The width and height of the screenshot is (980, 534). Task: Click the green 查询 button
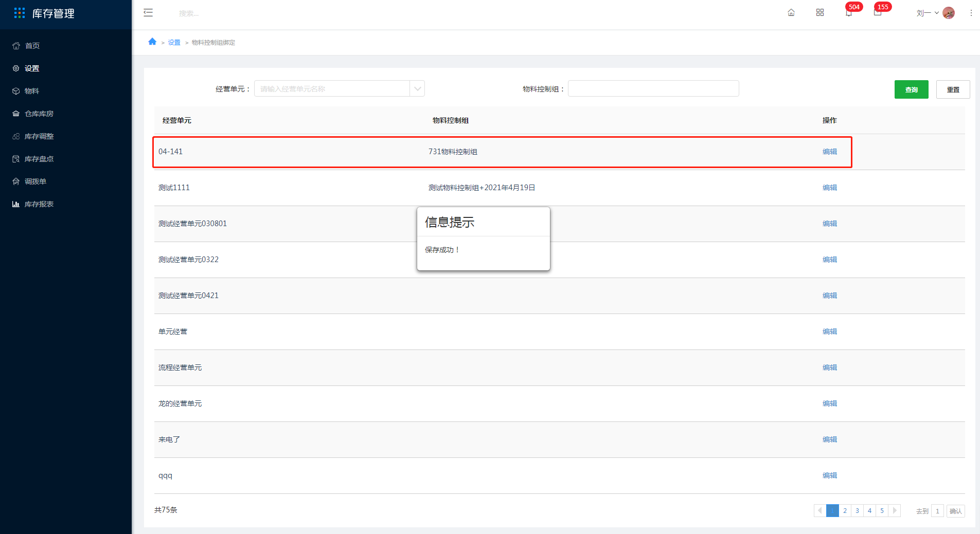(912, 89)
